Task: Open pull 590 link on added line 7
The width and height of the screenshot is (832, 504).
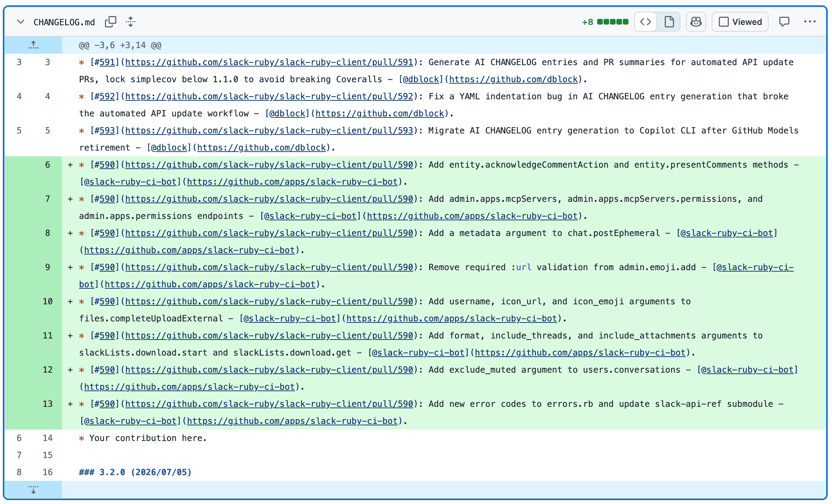Action: pos(269,199)
